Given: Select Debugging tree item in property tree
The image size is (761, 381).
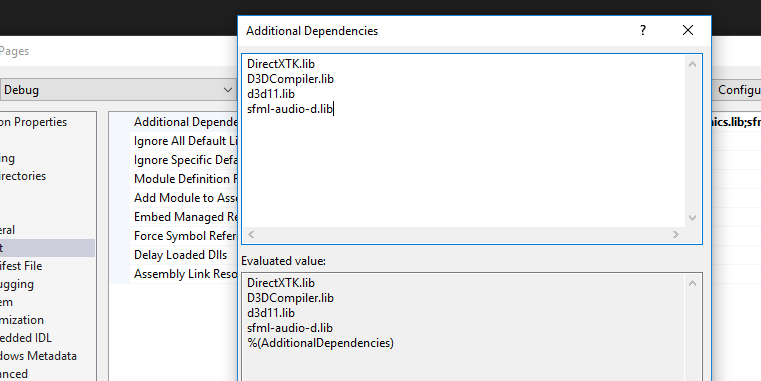Looking at the screenshot, I should coord(17,284).
